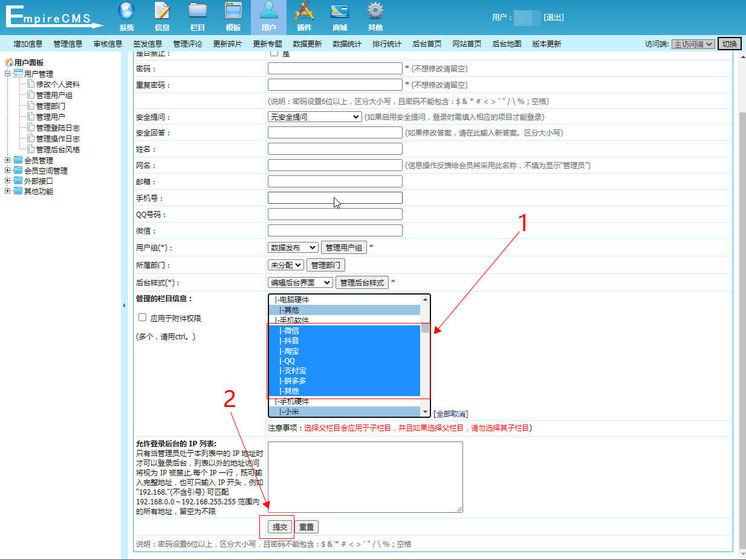The height and width of the screenshot is (560, 746).
Task: Open the 栏目 (Column) folder icon
Action: pos(198,13)
